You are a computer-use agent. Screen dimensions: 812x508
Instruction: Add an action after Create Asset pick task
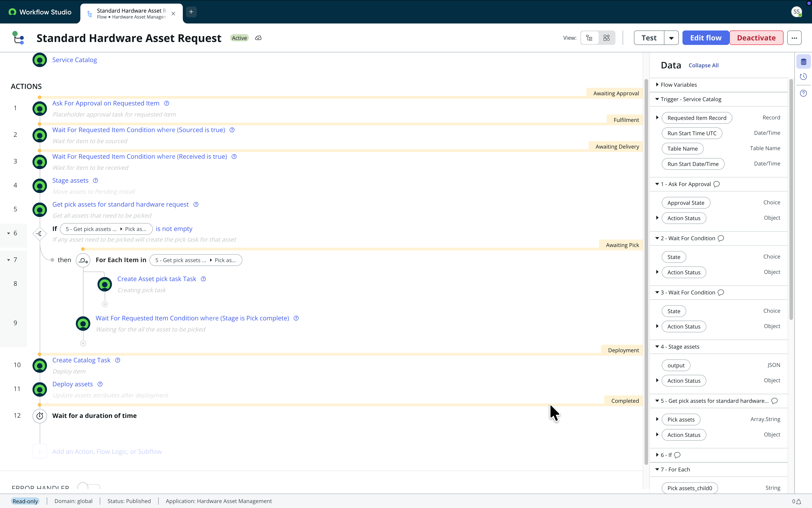click(105, 304)
